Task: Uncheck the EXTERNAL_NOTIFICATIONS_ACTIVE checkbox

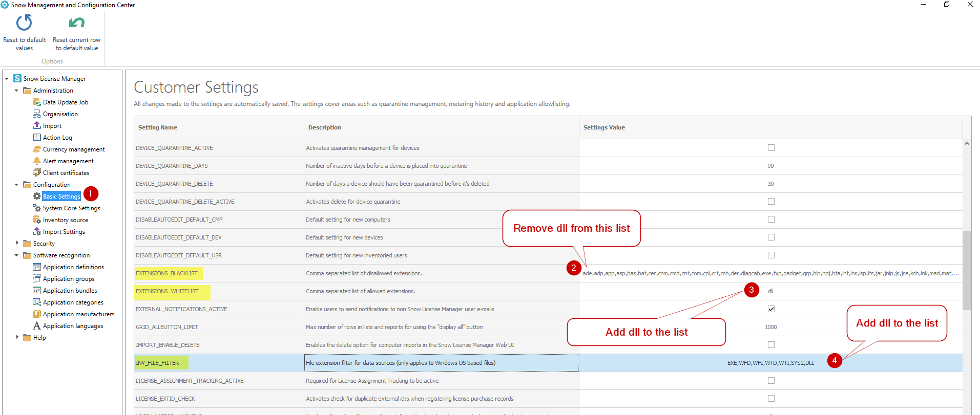Action: click(x=771, y=309)
